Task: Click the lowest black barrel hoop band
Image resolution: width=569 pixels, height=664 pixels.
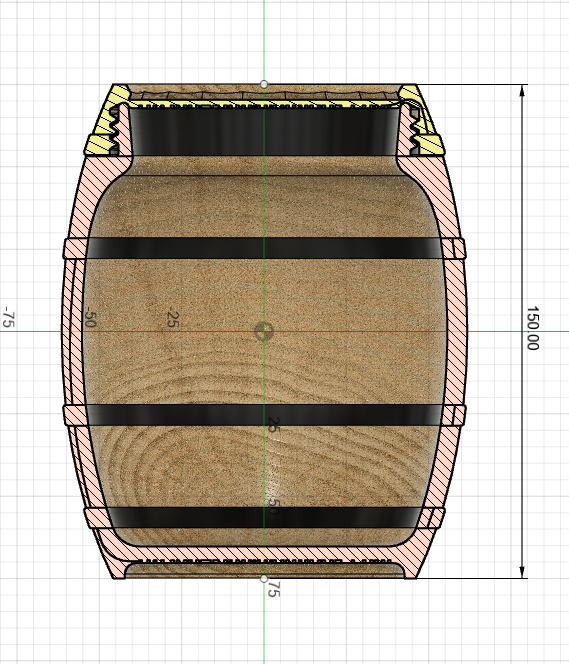Action: pyautogui.click(x=264, y=517)
